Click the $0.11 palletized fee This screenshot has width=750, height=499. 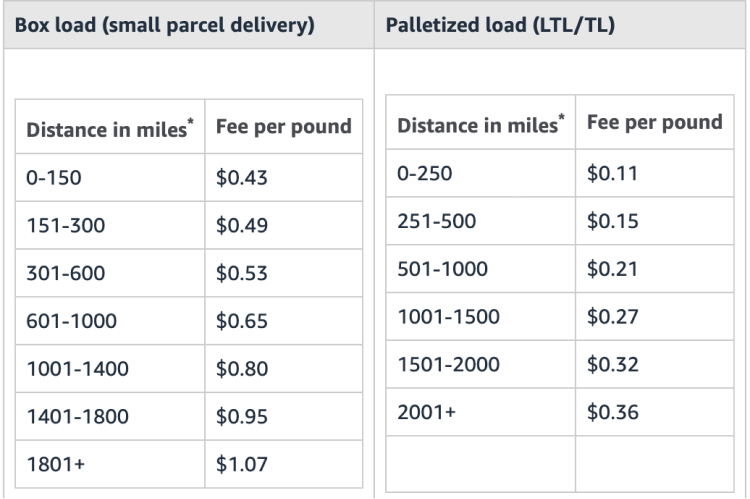tap(612, 174)
